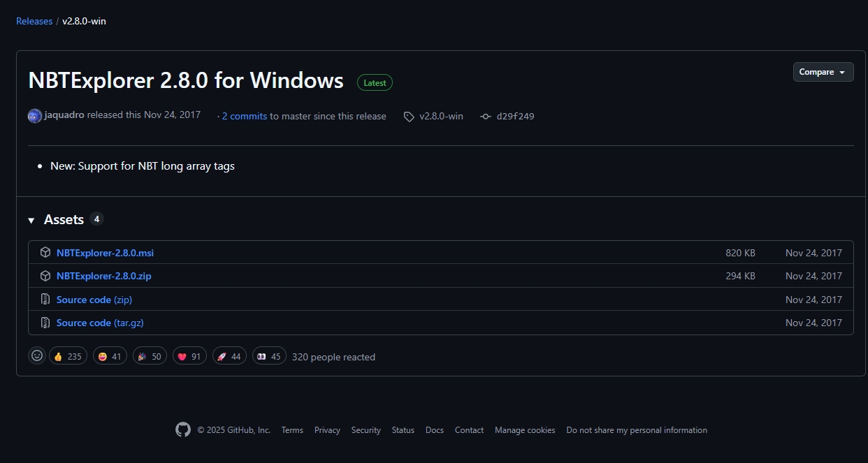
Task: Open the Docs footer link
Action: click(435, 430)
